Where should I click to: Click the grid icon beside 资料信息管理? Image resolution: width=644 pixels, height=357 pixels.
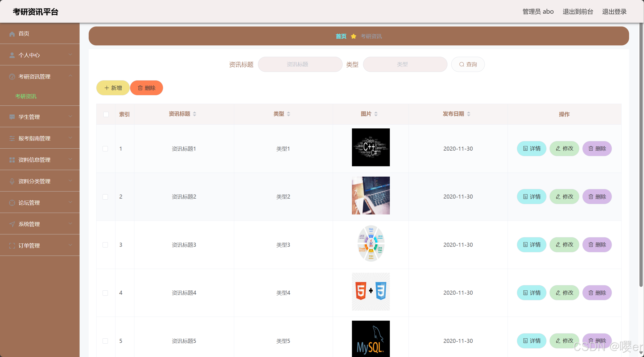click(12, 160)
